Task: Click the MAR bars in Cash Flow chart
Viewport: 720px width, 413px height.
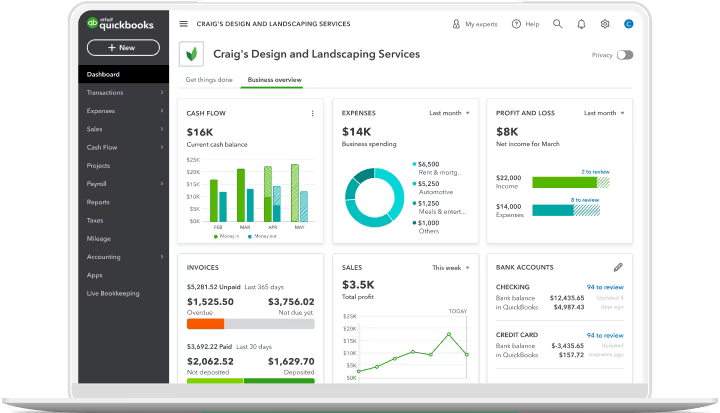Action: click(x=245, y=195)
